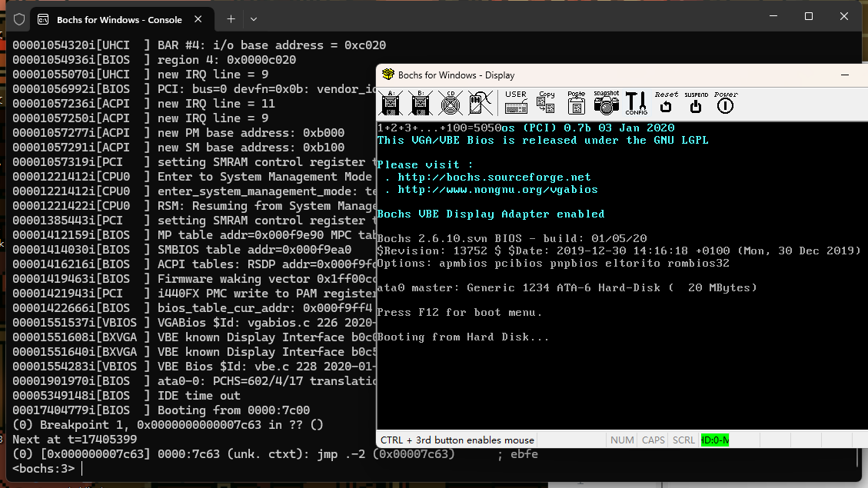Click the Power button in Bochs toolbar

[x=725, y=103]
